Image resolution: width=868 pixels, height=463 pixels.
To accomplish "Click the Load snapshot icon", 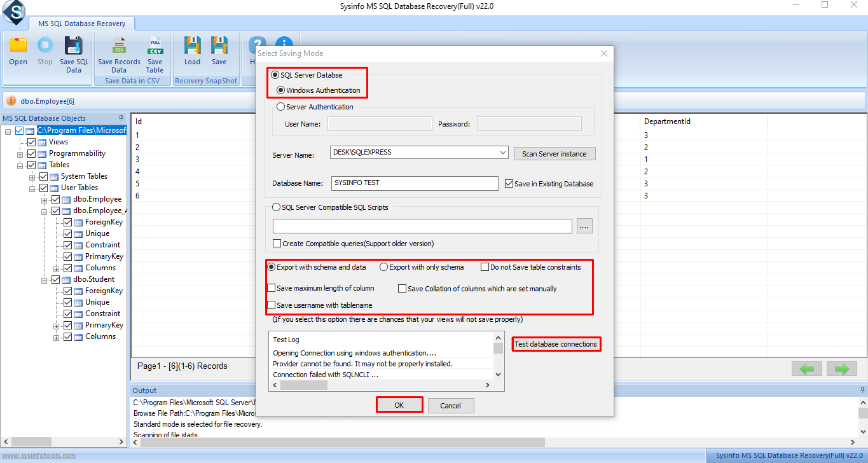I will point(192,46).
